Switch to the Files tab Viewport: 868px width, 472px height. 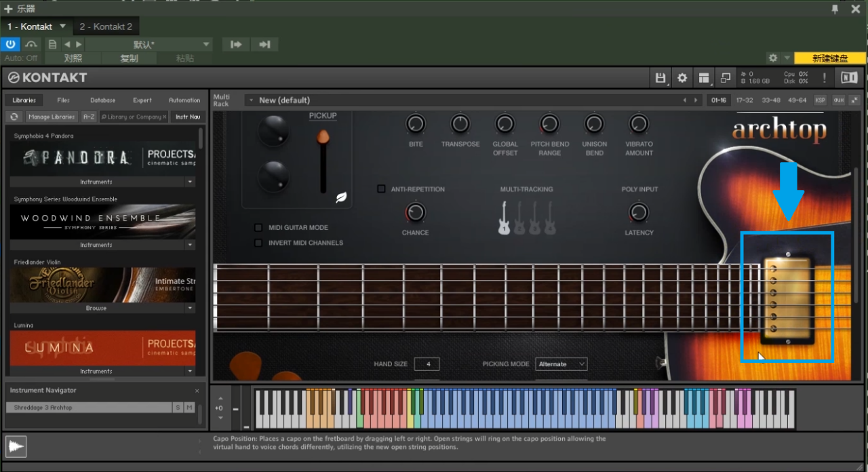(x=63, y=100)
